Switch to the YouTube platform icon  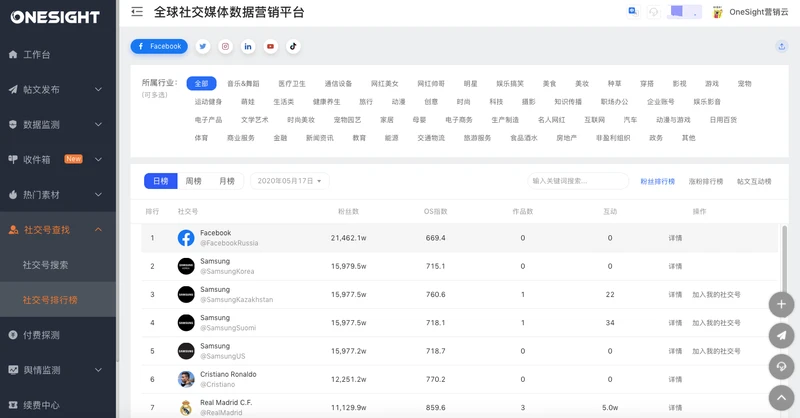[x=270, y=46]
